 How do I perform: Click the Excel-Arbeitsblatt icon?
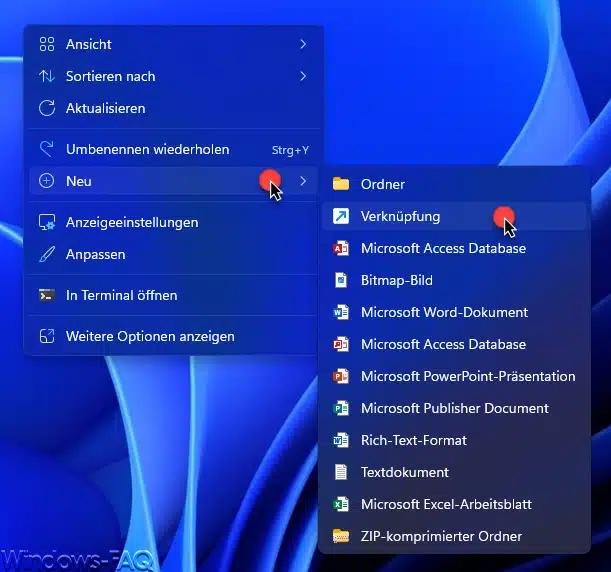[341, 503]
